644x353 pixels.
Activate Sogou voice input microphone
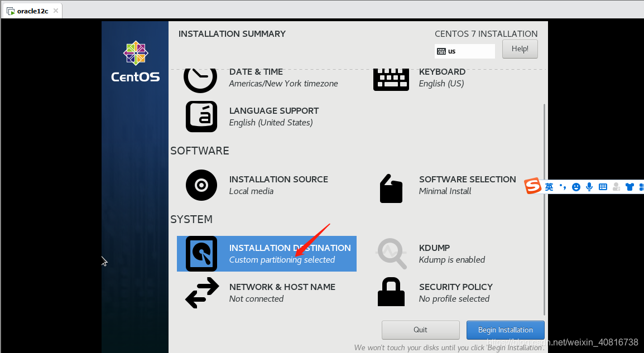pyautogui.click(x=589, y=187)
